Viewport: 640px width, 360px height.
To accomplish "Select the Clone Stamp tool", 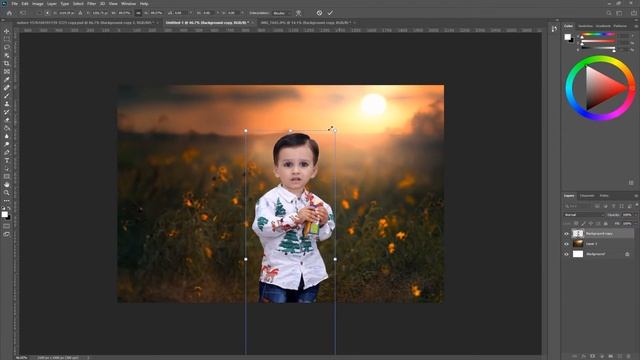I will pos(7,104).
